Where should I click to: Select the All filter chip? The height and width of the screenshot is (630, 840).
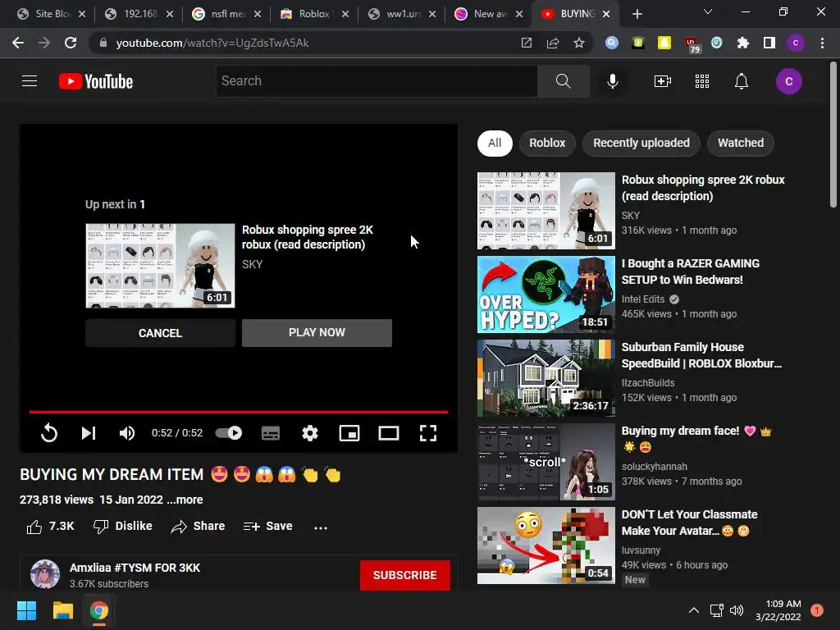[x=495, y=143]
